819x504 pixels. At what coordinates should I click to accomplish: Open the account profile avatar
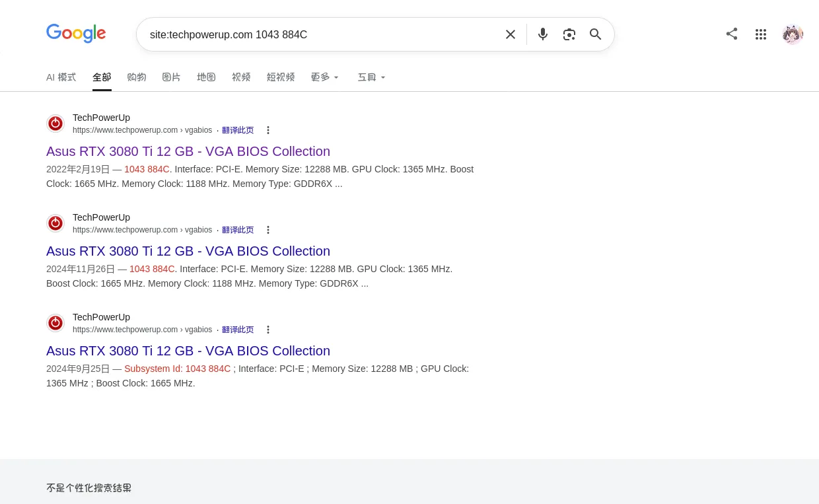793,34
